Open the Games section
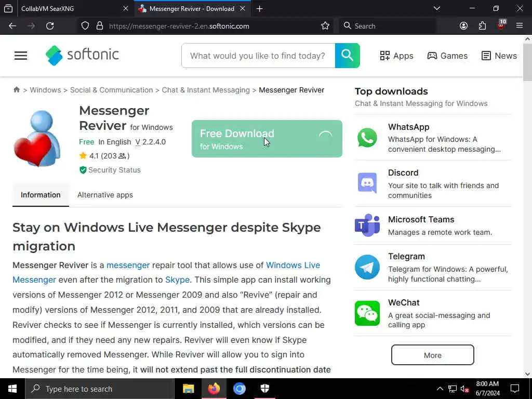The height and width of the screenshot is (399, 532). click(447, 56)
